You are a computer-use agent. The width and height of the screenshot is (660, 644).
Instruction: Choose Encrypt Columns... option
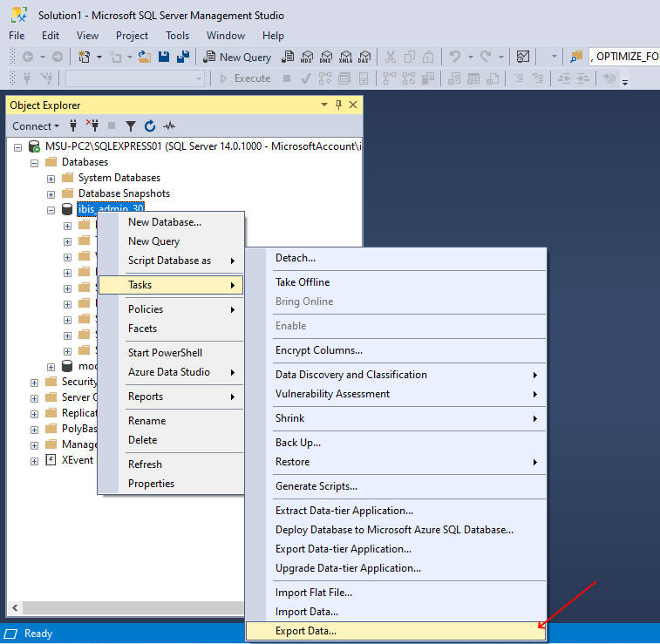(x=396, y=350)
